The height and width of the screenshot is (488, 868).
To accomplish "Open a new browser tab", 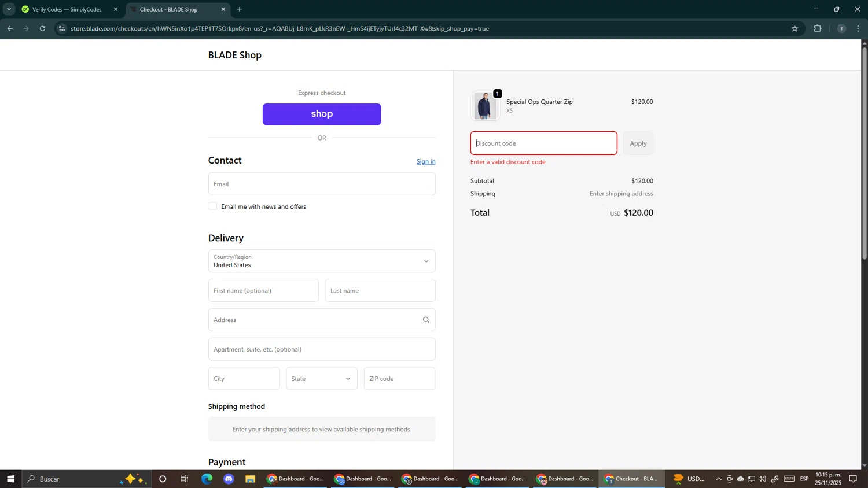I will coord(240,9).
